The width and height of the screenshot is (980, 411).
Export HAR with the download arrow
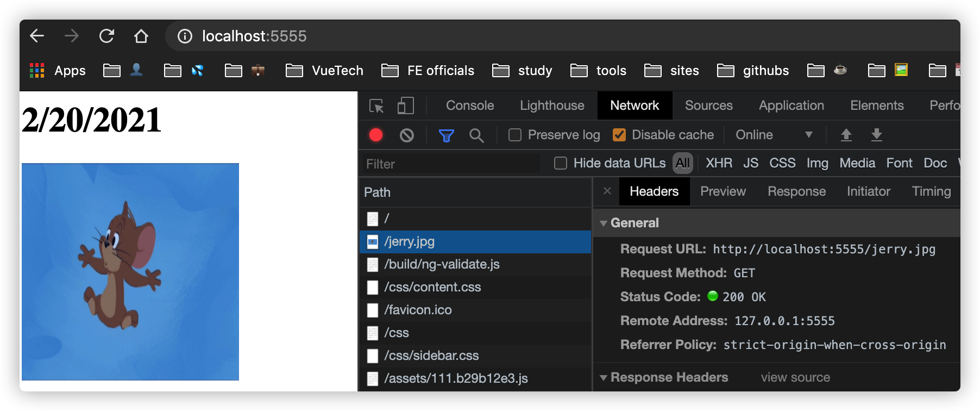876,135
